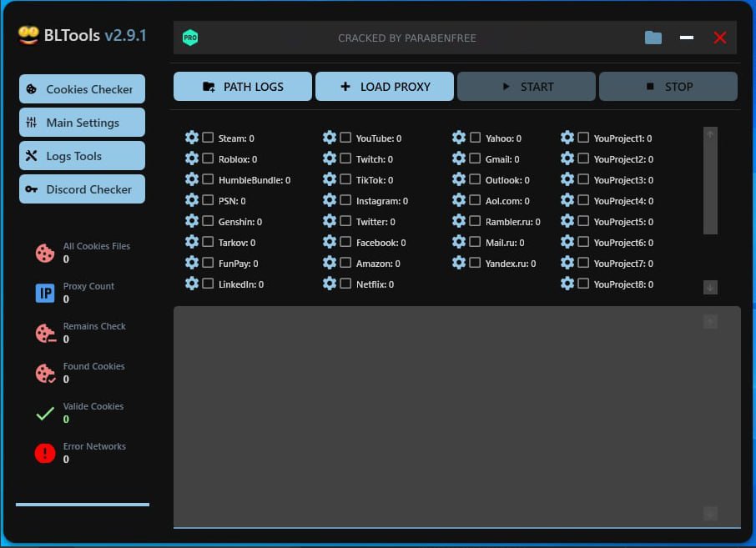The width and height of the screenshot is (756, 548).
Task: Open the gear settings for Steam
Action: pyautogui.click(x=192, y=138)
